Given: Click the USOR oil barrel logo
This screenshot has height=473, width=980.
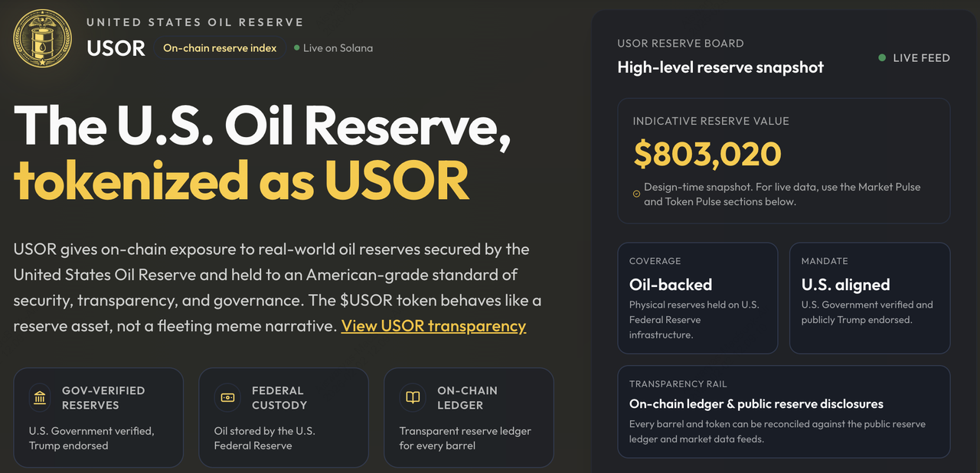Looking at the screenshot, I should point(43,38).
